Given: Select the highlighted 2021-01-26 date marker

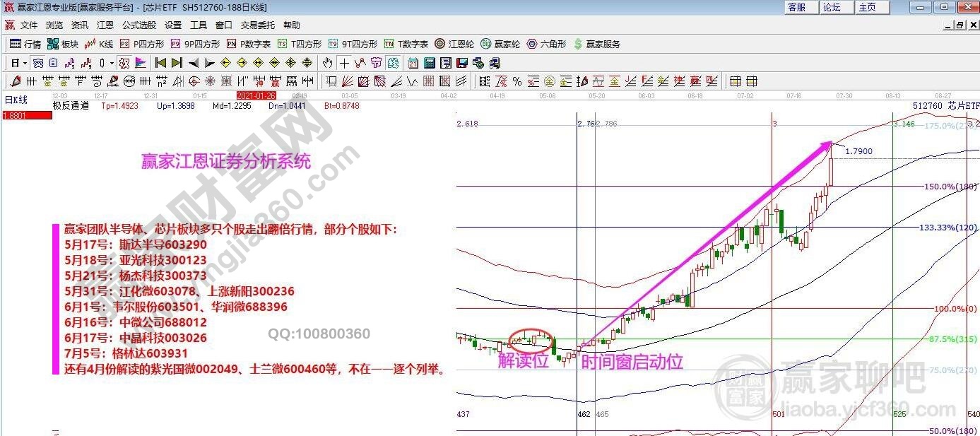Looking at the screenshot, I should click(x=256, y=95).
